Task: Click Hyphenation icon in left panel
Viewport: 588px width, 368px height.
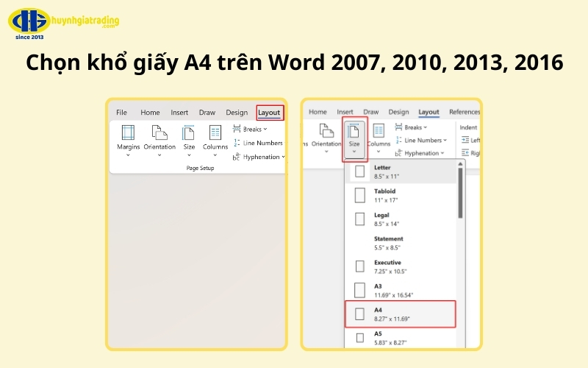Action: click(236, 157)
